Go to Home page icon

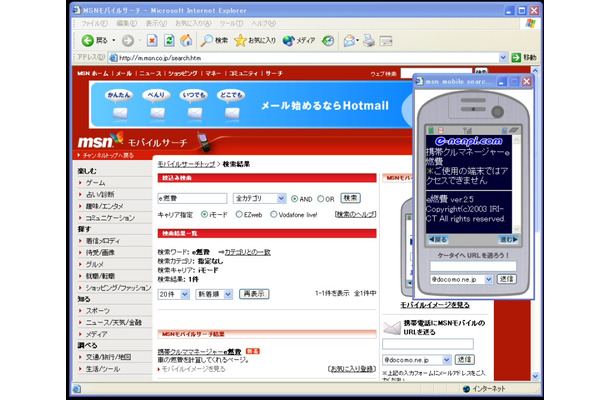pyautogui.click(x=186, y=40)
